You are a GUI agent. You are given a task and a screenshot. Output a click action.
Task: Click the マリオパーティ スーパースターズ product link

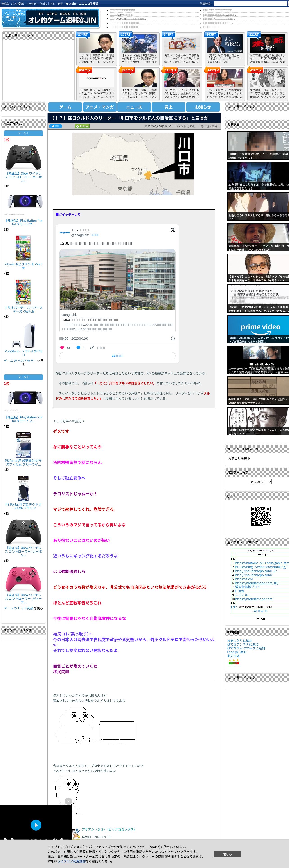[23, 309]
